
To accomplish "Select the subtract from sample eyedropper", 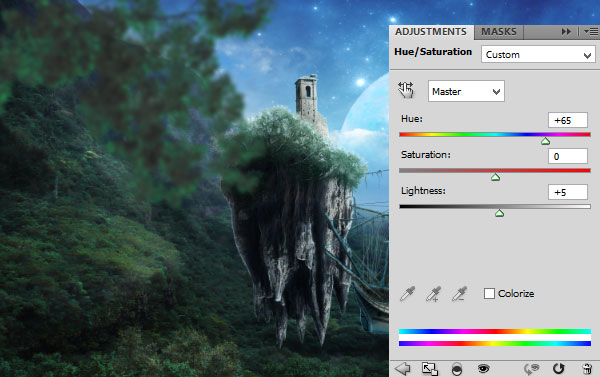I will point(459,294).
